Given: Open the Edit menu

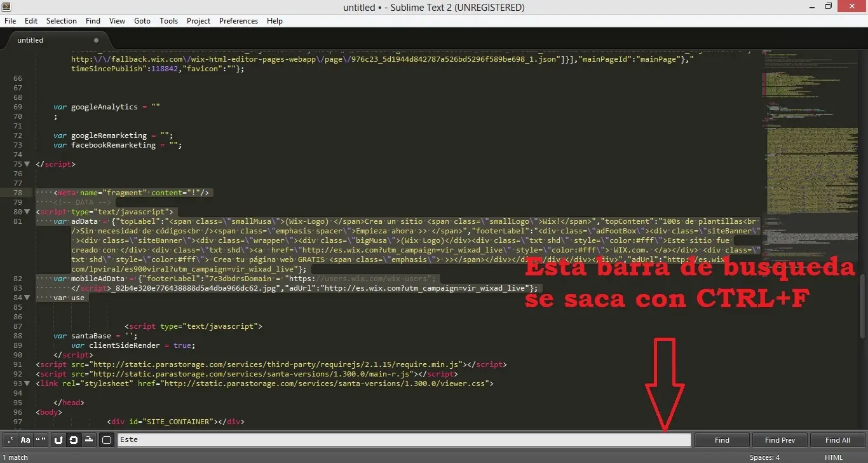Looking at the screenshot, I should [x=31, y=21].
